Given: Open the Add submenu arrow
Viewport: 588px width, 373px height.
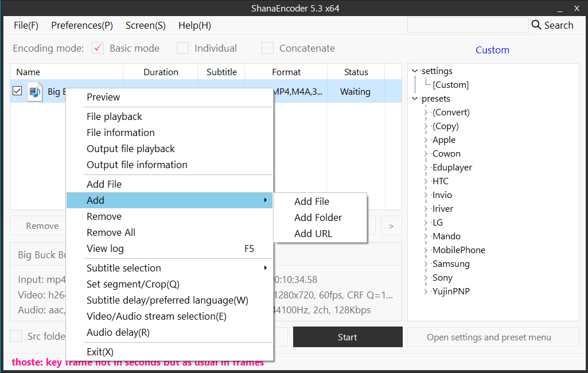Looking at the screenshot, I should 265,200.
